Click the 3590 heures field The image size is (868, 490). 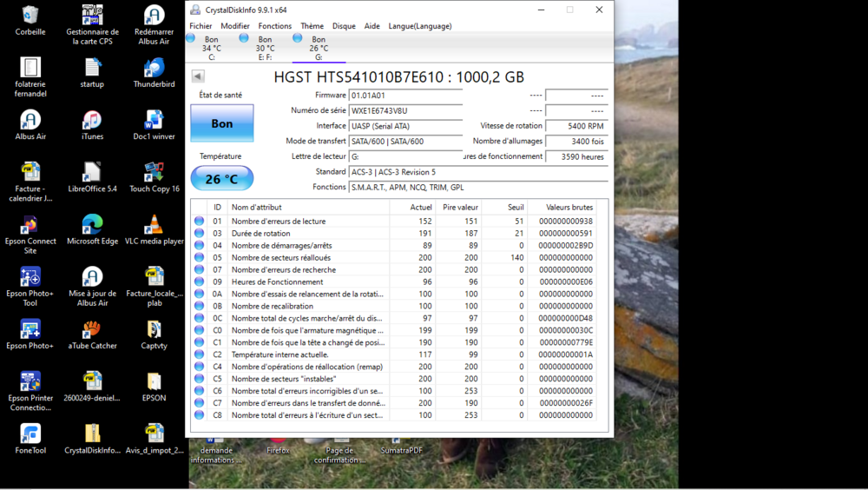click(577, 157)
